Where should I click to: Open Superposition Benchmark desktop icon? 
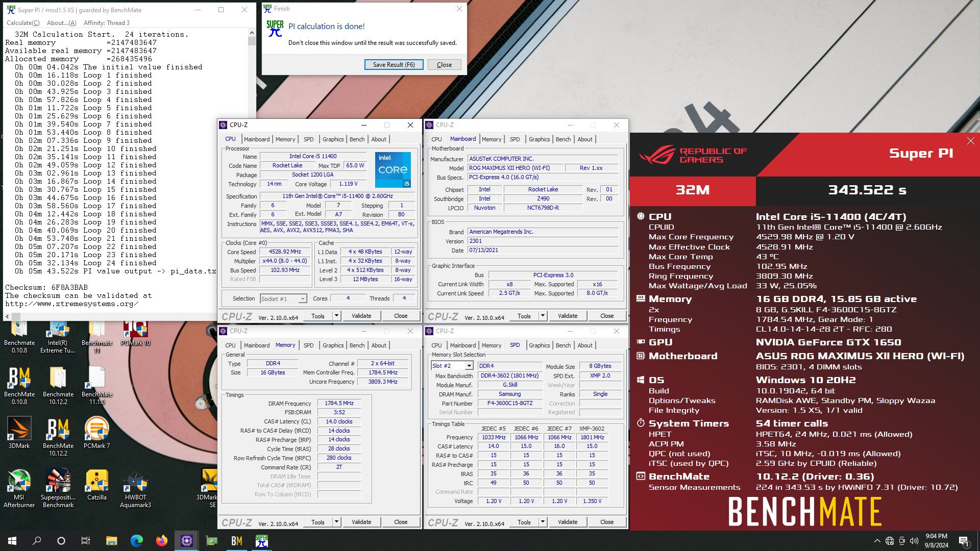pyautogui.click(x=58, y=488)
